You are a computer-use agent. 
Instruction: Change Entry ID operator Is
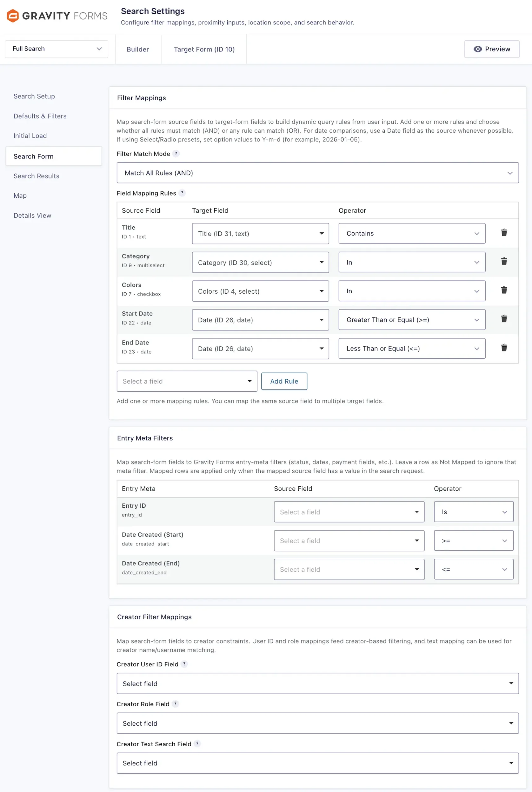pyautogui.click(x=473, y=512)
